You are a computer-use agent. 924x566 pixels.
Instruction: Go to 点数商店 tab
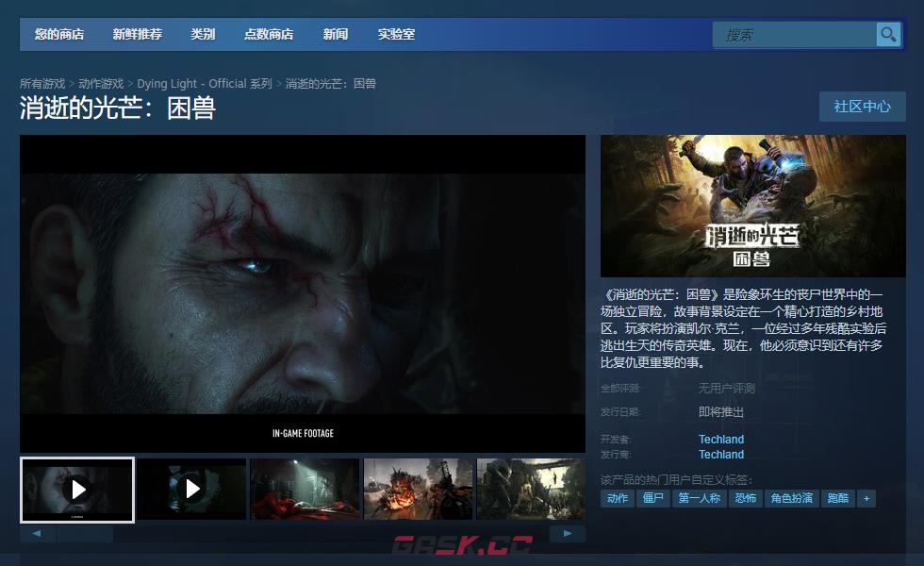click(269, 34)
